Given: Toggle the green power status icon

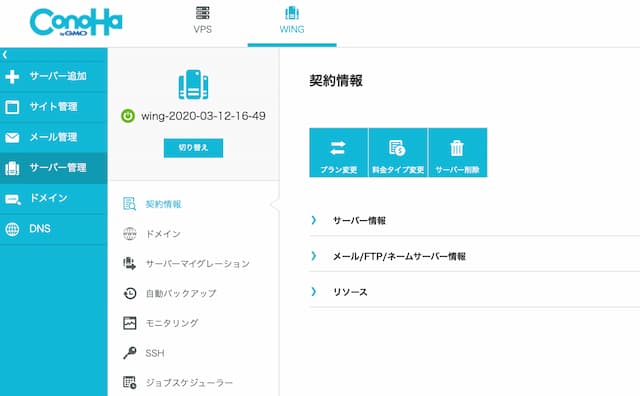Looking at the screenshot, I should (128, 116).
